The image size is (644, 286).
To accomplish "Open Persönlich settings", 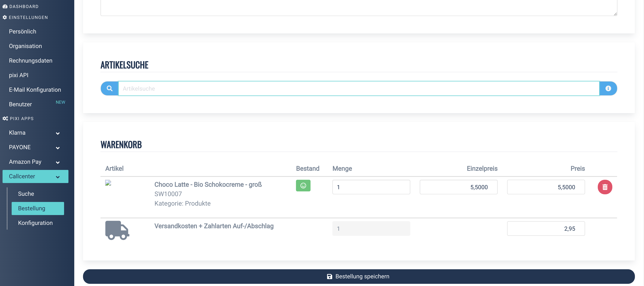I will 23,31.
